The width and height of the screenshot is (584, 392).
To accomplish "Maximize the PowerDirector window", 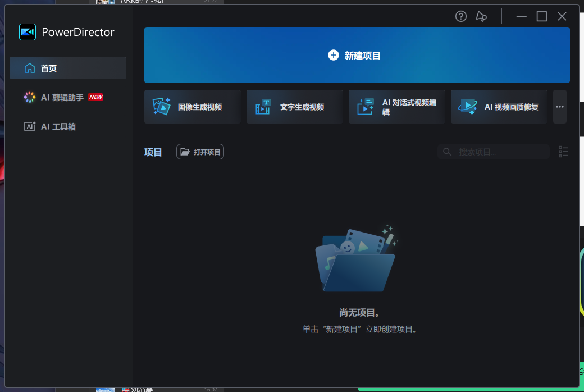I will pyautogui.click(x=541, y=16).
